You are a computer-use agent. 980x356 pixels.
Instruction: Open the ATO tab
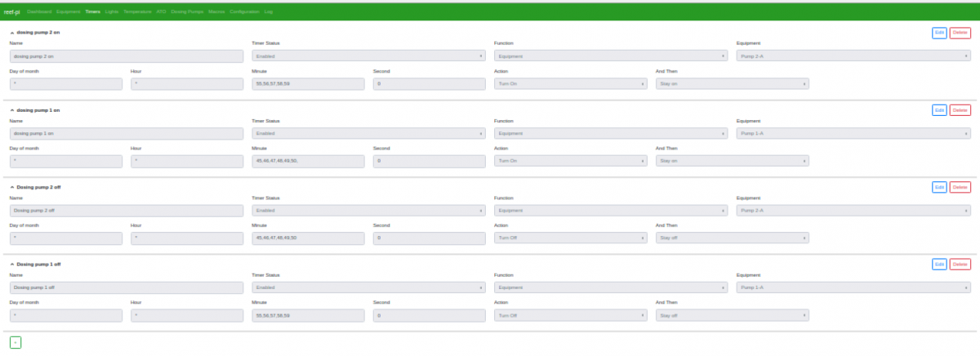161,12
